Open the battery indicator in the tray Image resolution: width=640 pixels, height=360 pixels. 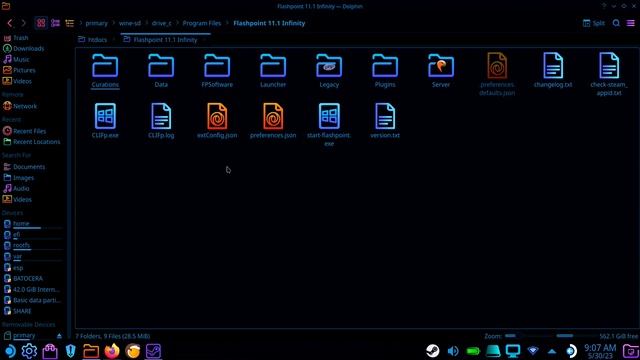(473, 351)
